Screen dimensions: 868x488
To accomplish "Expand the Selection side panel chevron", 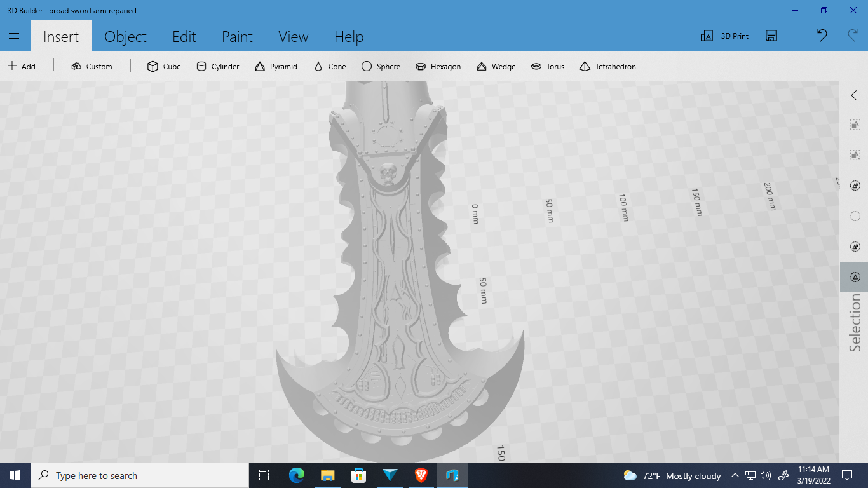I will [x=854, y=95].
